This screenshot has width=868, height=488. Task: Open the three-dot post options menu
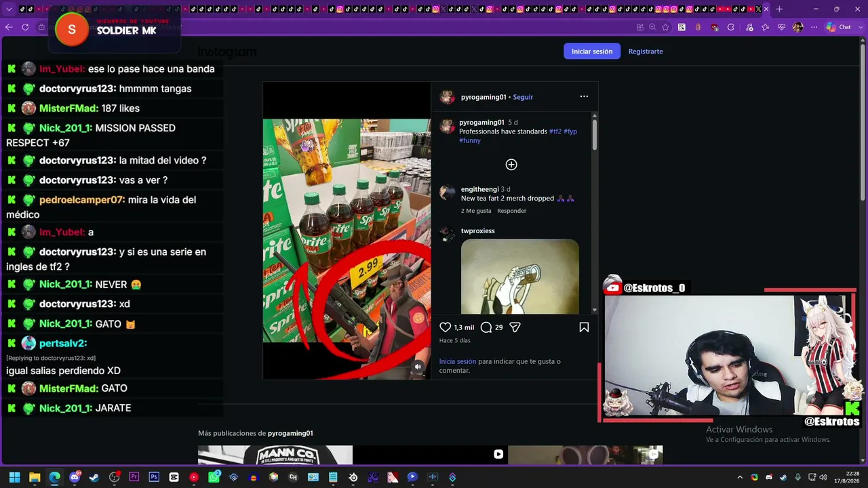(x=584, y=96)
